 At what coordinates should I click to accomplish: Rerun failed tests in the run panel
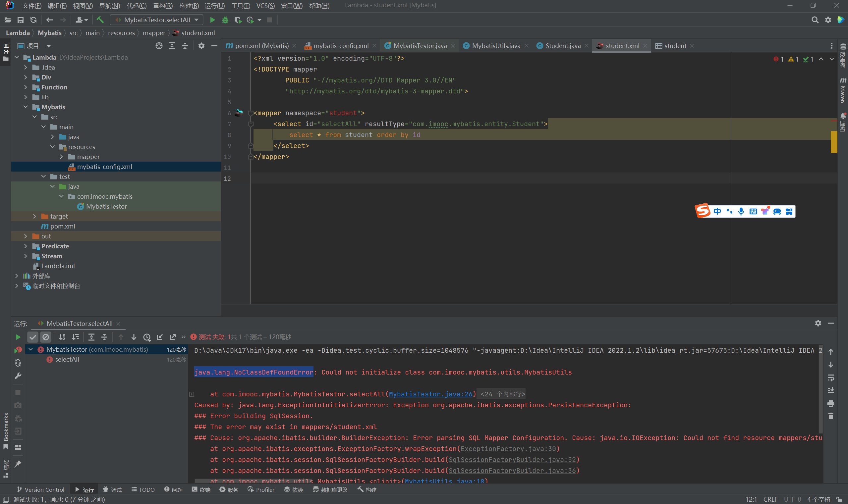[18, 350]
